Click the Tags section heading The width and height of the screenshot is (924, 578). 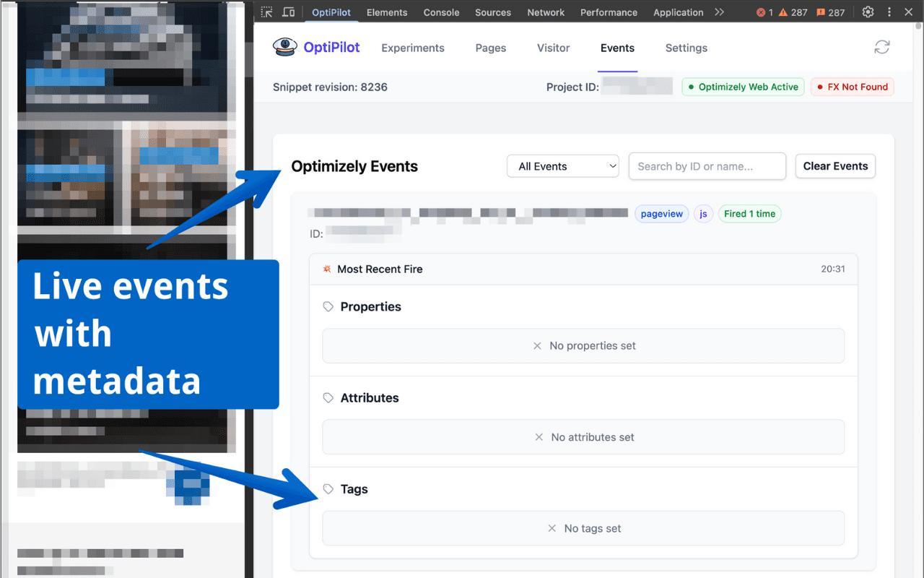click(354, 489)
